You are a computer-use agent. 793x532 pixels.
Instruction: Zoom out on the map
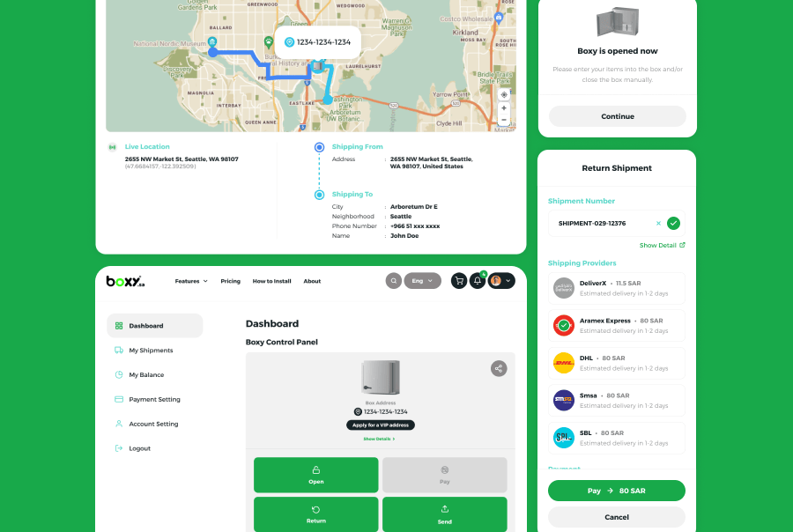[504, 120]
